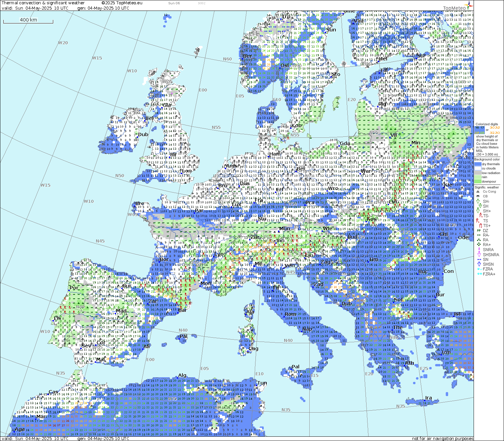
Task: Click the orange colorized digits sample
Action: [x=495, y=130]
